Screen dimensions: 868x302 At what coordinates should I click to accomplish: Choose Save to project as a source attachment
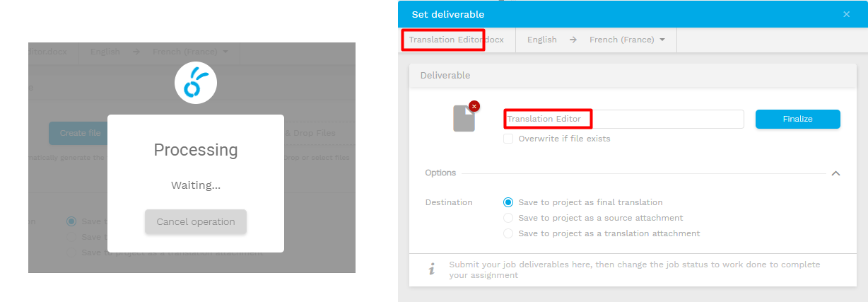[x=508, y=218]
